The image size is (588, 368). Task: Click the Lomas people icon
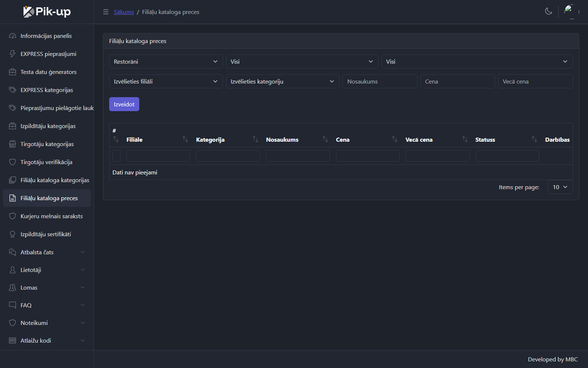click(x=12, y=288)
